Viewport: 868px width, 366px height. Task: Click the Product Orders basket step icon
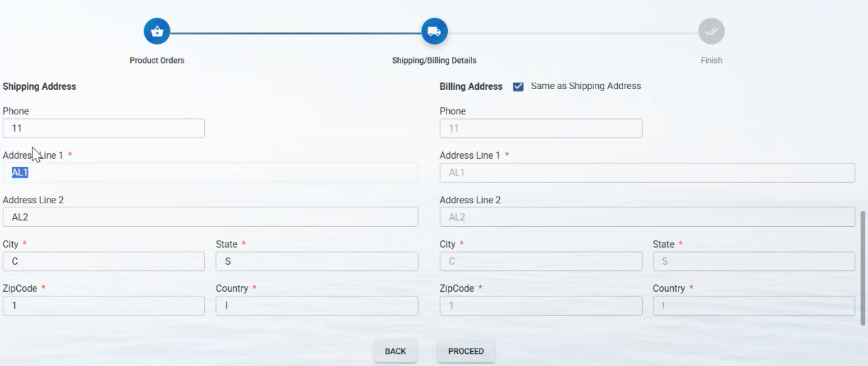[157, 31]
